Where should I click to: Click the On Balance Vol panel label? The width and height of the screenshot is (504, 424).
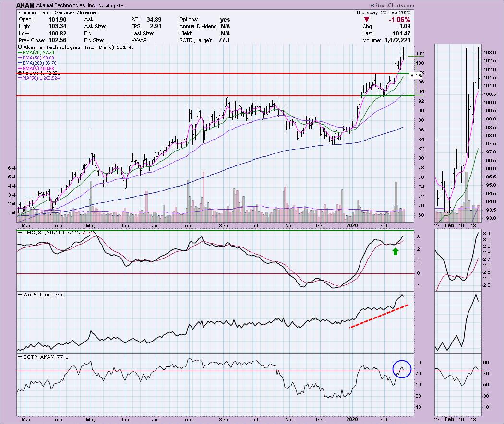[44, 295]
